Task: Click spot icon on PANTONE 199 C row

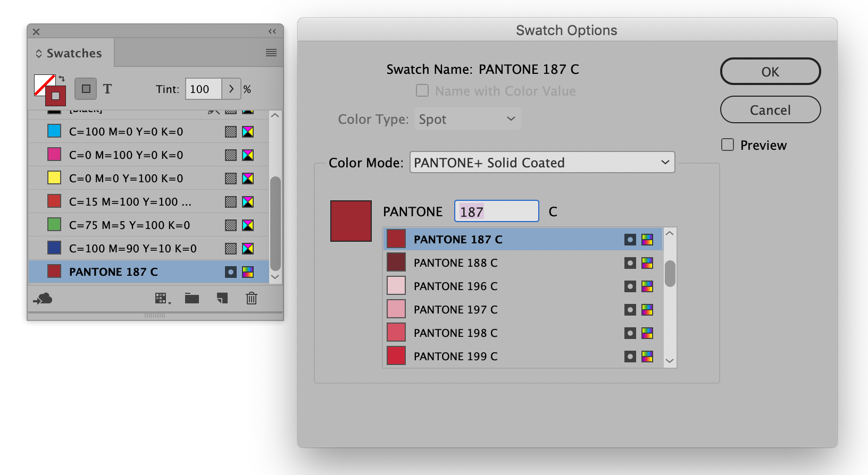Action: point(630,357)
